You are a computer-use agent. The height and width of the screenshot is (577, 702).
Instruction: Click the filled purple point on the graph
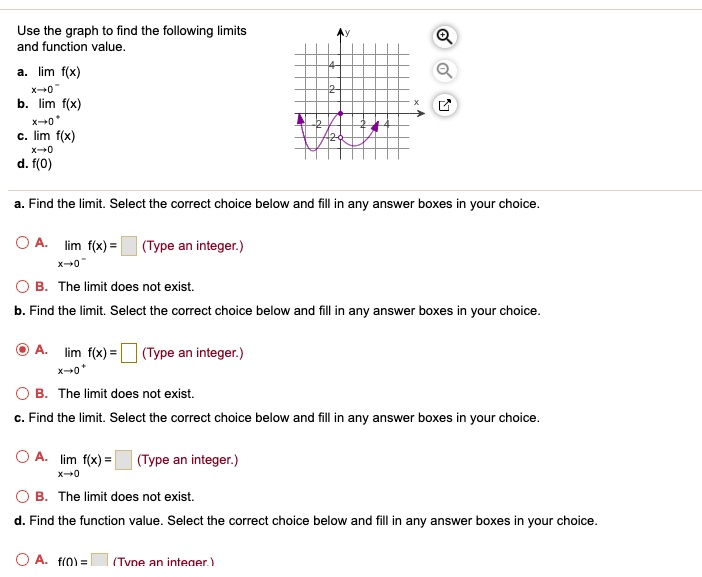click(341, 114)
